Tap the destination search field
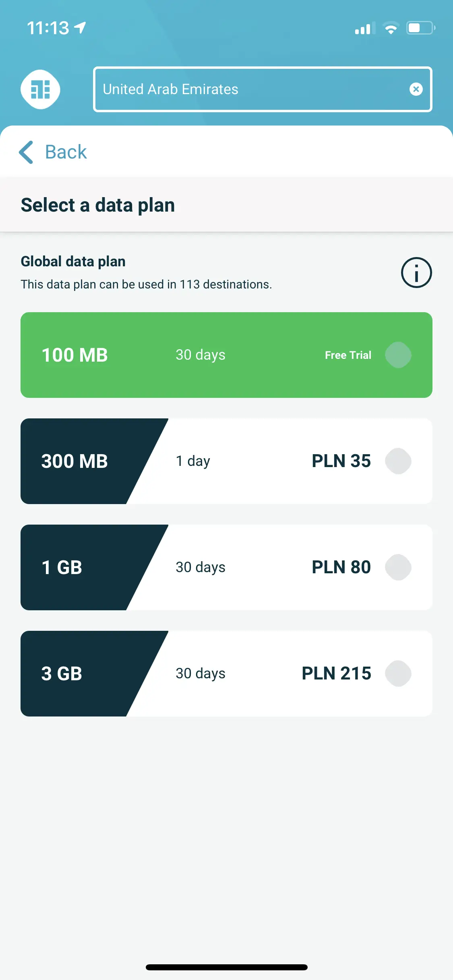Image resolution: width=453 pixels, height=980 pixels. pos(250,89)
